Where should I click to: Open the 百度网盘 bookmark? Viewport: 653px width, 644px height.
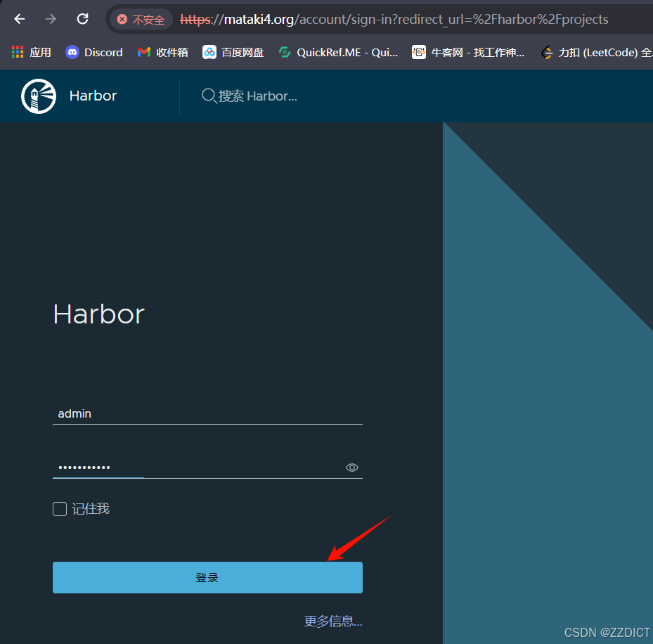coord(233,53)
